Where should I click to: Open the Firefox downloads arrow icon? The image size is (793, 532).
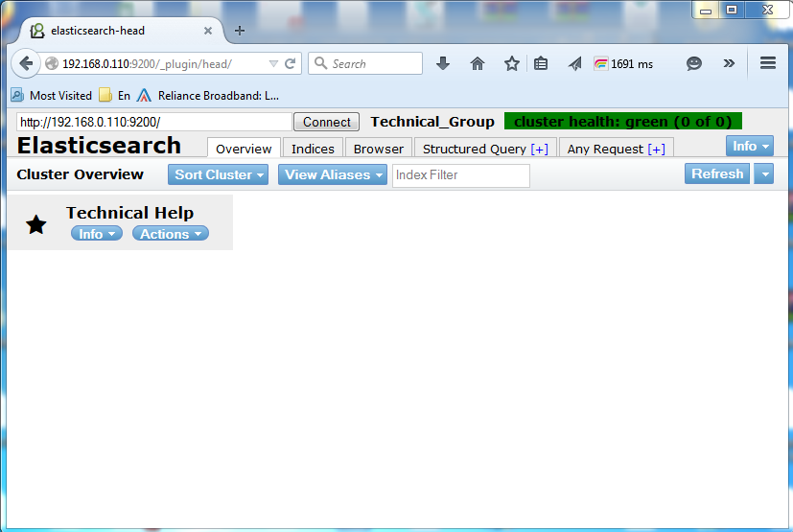point(442,63)
